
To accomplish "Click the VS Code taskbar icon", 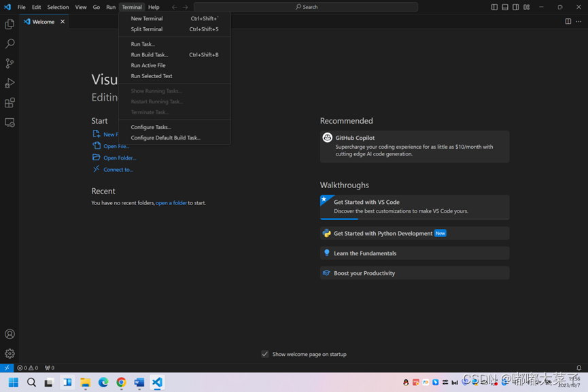I will pos(157,382).
